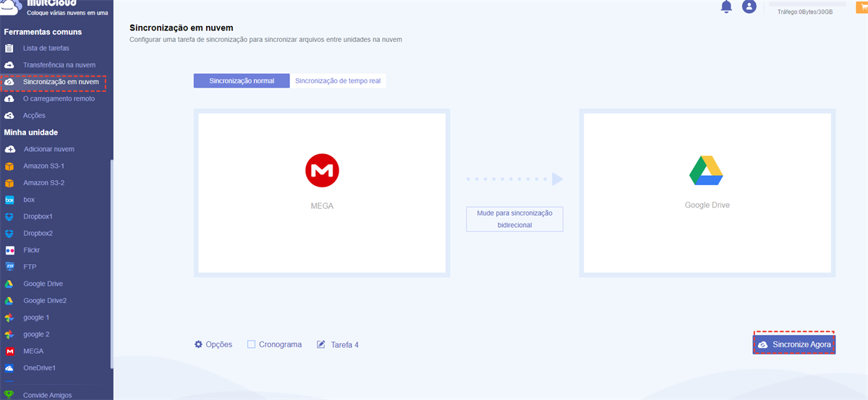Click the Adicionar nuvem plus-cloud icon

click(x=9, y=149)
